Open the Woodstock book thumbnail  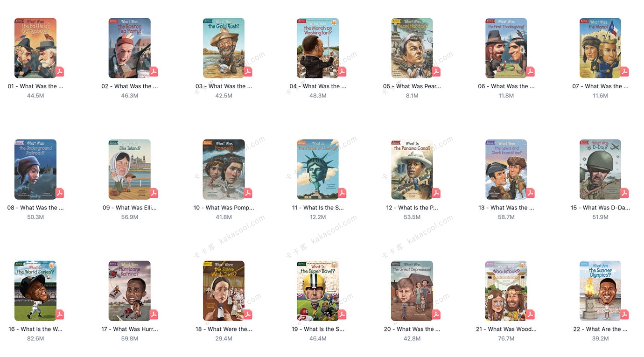pyautogui.click(x=506, y=291)
